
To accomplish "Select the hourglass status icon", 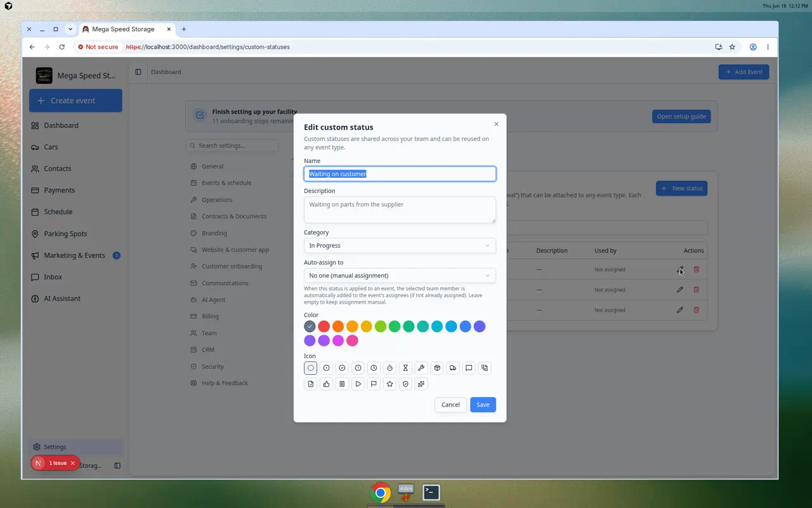I will click(x=405, y=368).
